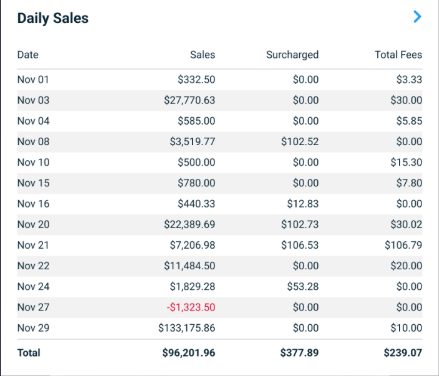Click the Daily Sales heading
Image resolution: width=439 pixels, height=376 pixels.
53,18
